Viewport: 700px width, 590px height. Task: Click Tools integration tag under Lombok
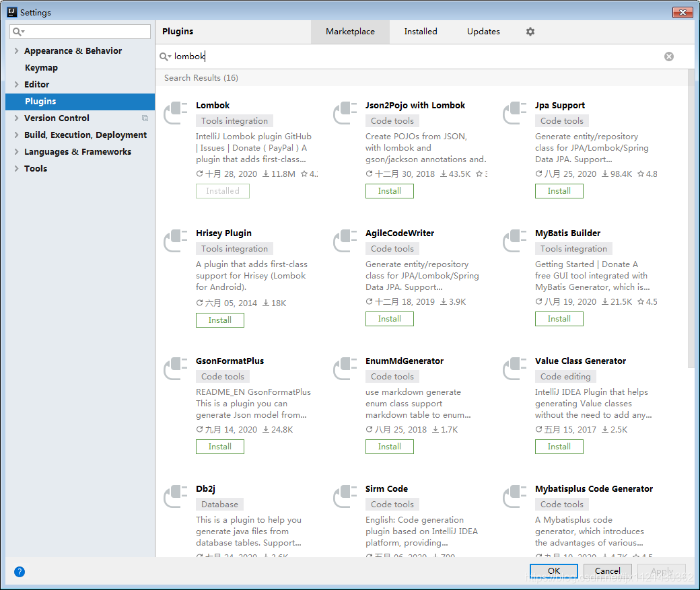coord(234,121)
